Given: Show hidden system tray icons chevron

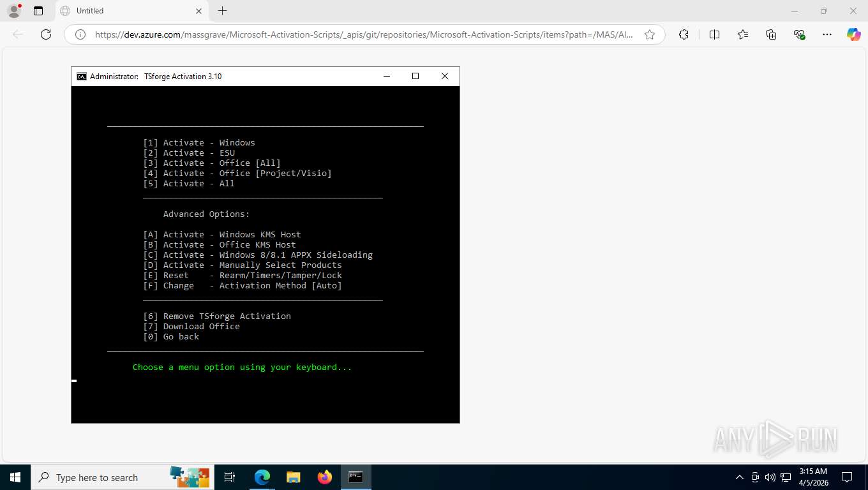Looking at the screenshot, I should tap(740, 477).
